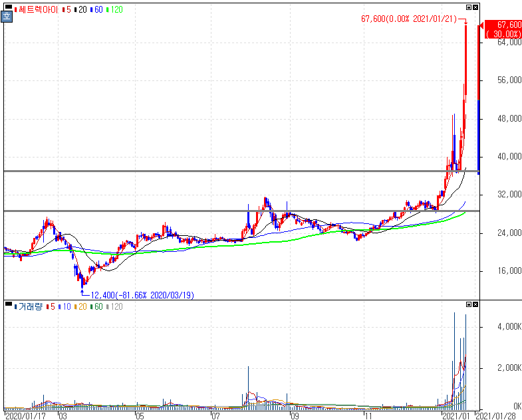Click the 16,000 price axis label
Viewport: 522px width, 420px height.
[x=509, y=271]
